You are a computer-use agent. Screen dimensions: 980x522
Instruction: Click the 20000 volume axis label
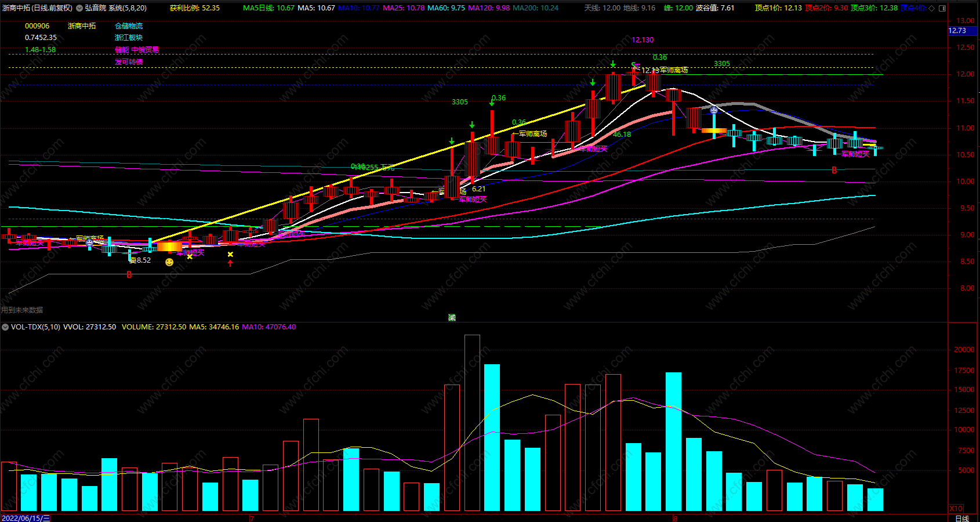(964, 350)
